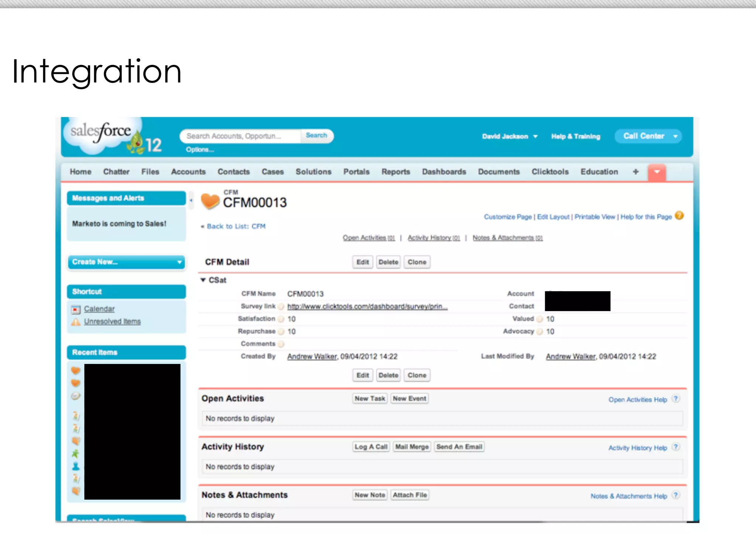Click the orange help icon beside Help for this Page
This screenshot has width=756, height=534.
coord(679,216)
